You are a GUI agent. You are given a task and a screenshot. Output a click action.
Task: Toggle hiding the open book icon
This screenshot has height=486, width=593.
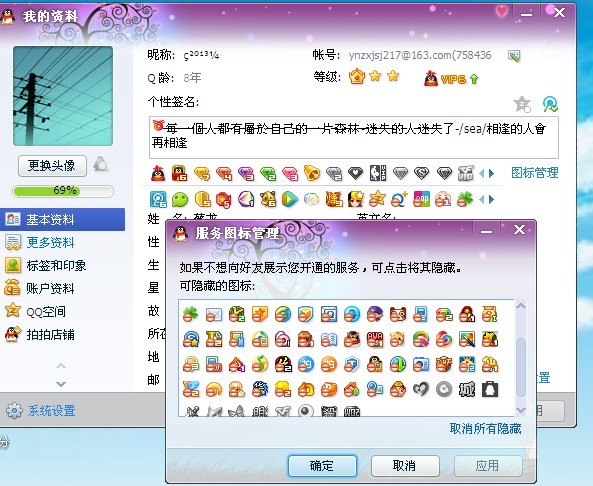pyautogui.click(x=329, y=339)
